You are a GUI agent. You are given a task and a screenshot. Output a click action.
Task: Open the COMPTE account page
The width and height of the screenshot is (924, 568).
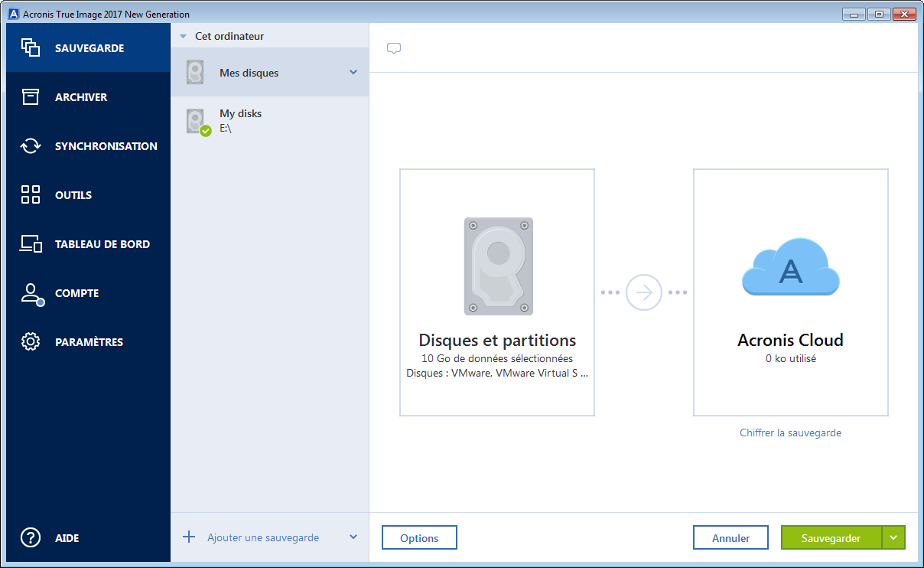pos(76,293)
